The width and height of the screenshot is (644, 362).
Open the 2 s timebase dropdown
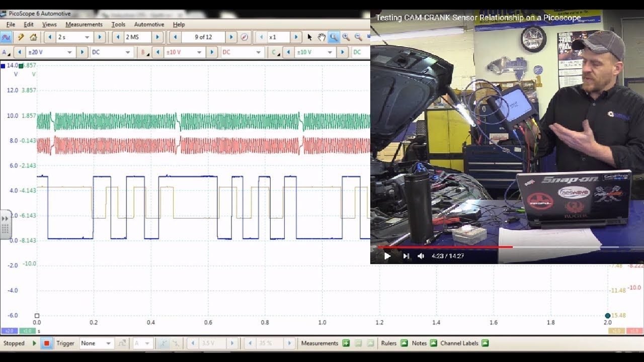point(74,37)
